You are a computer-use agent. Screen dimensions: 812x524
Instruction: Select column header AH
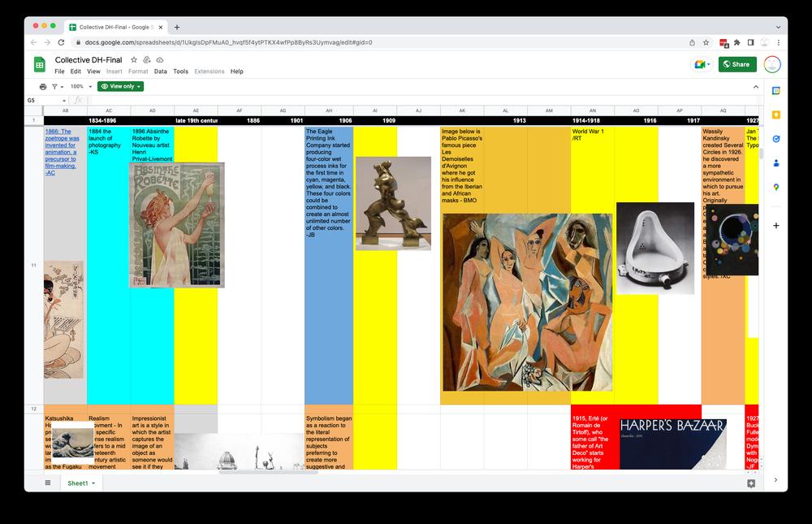[329, 110]
